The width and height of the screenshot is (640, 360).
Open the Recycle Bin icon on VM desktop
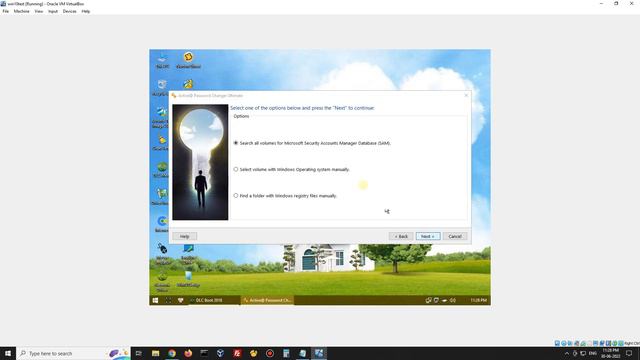click(161, 87)
